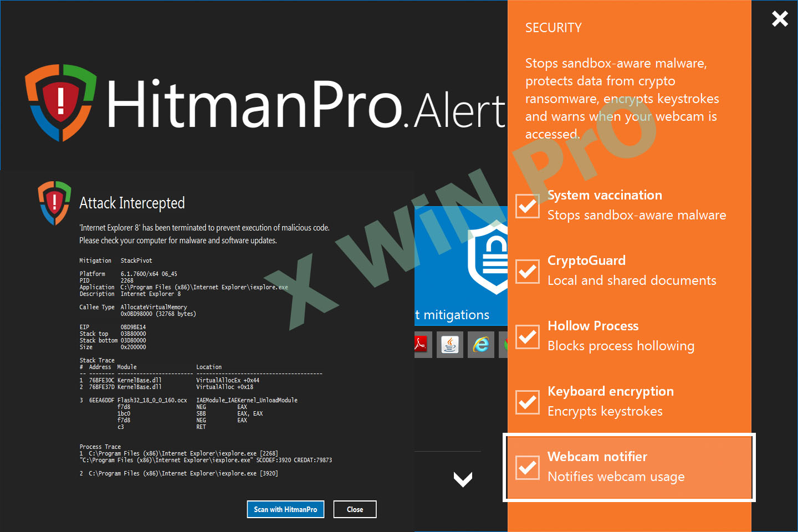Select the Adobe Reader application icon
The width and height of the screenshot is (798, 532).
(422, 344)
